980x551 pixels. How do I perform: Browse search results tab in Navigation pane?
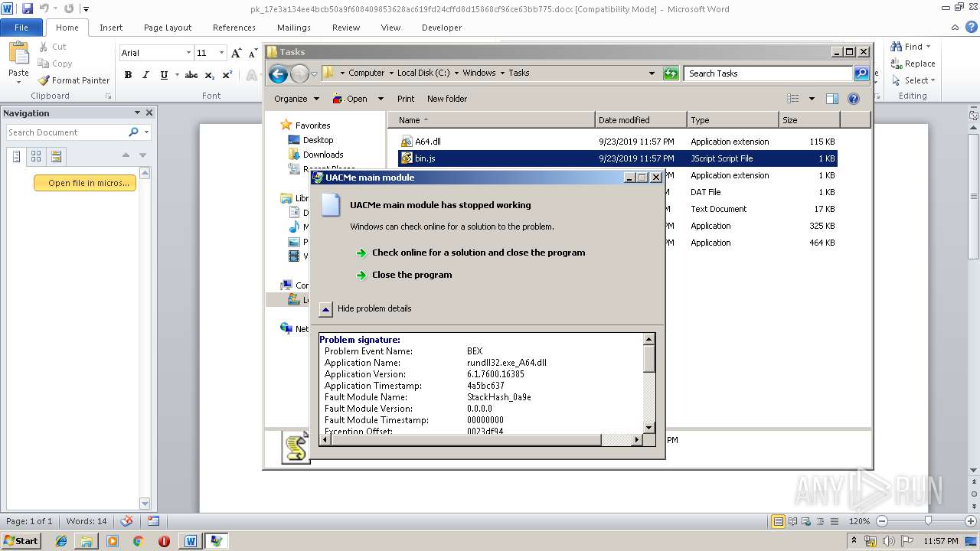56,156
